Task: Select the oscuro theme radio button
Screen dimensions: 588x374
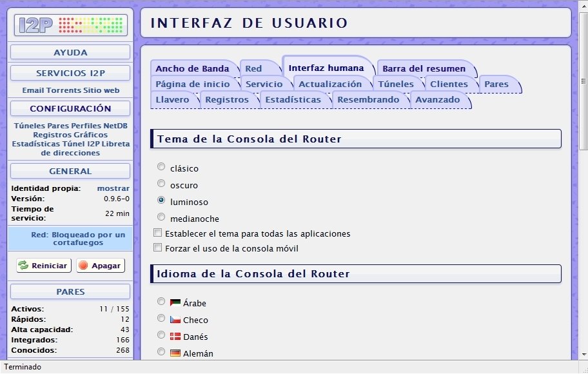Action: tap(161, 183)
